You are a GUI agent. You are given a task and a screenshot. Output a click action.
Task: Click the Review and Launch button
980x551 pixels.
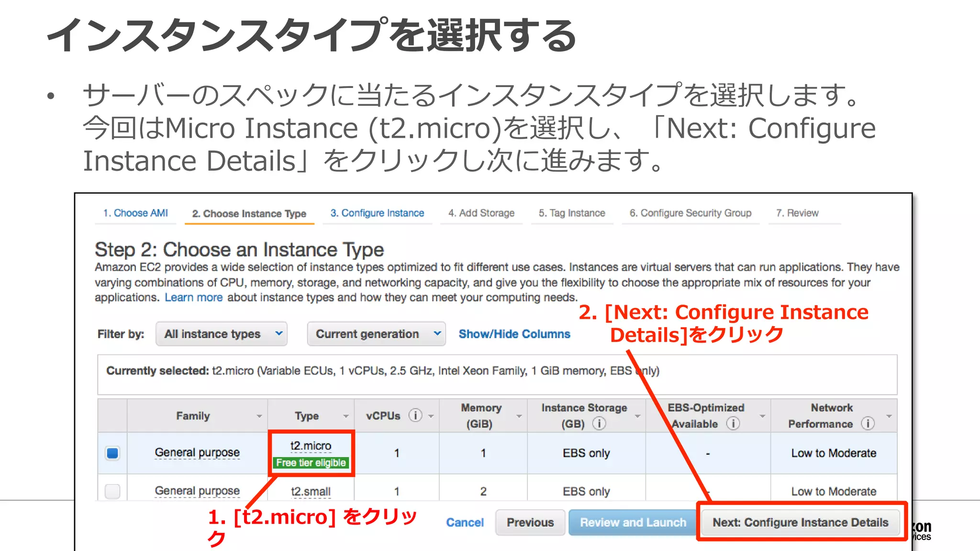(x=633, y=522)
